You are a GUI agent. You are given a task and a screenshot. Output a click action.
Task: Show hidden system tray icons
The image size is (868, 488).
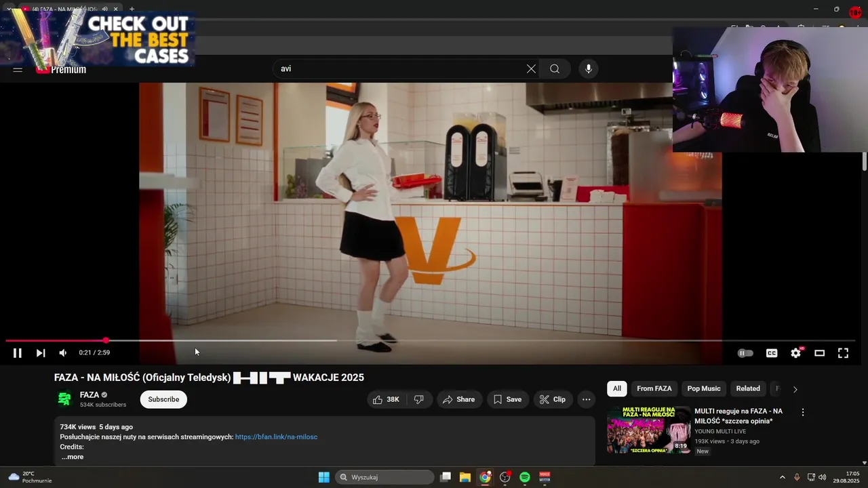[x=782, y=477]
